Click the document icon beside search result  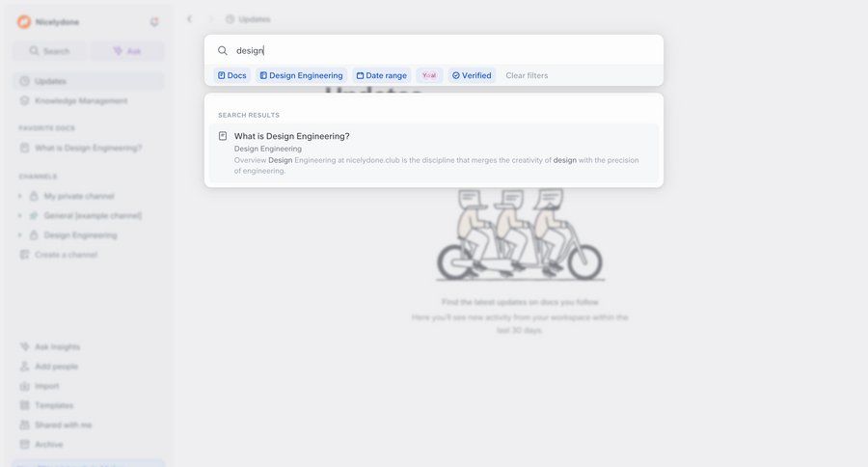tap(223, 136)
